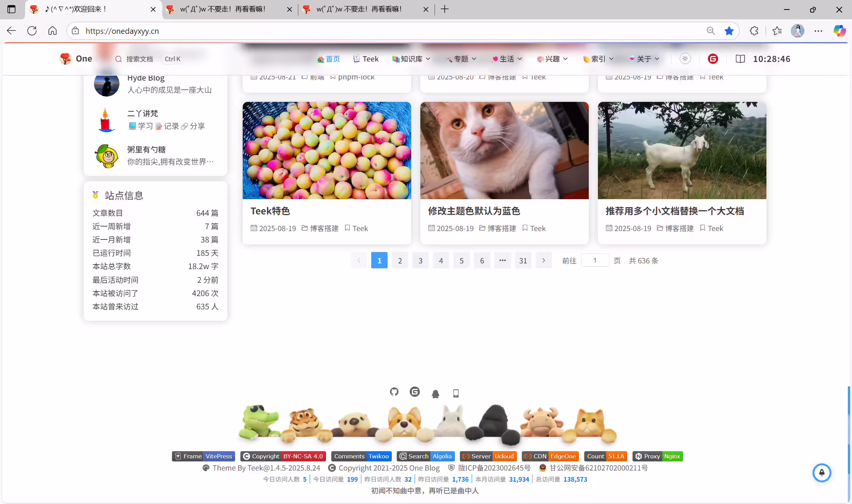Open browser extensions puzzle icon

754,31
